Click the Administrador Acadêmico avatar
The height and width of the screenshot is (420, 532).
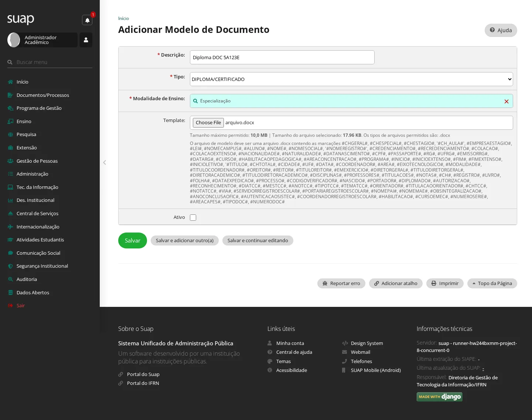tap(14, 40)
